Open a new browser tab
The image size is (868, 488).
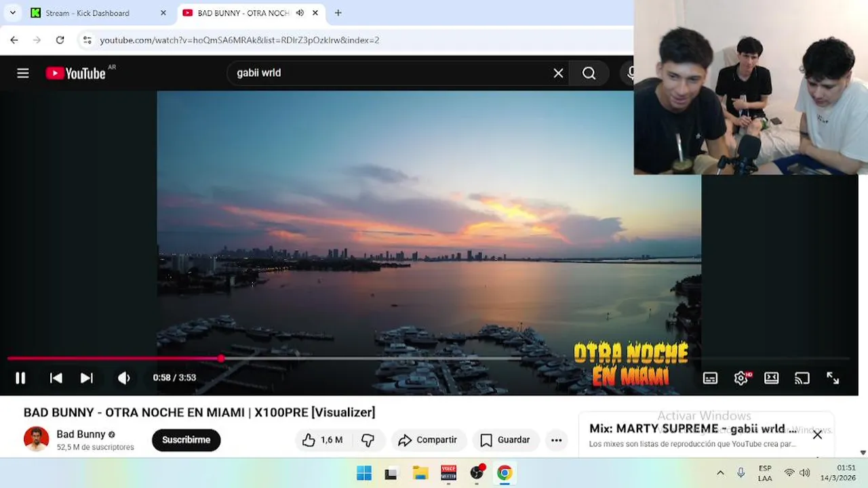(338, 13)
